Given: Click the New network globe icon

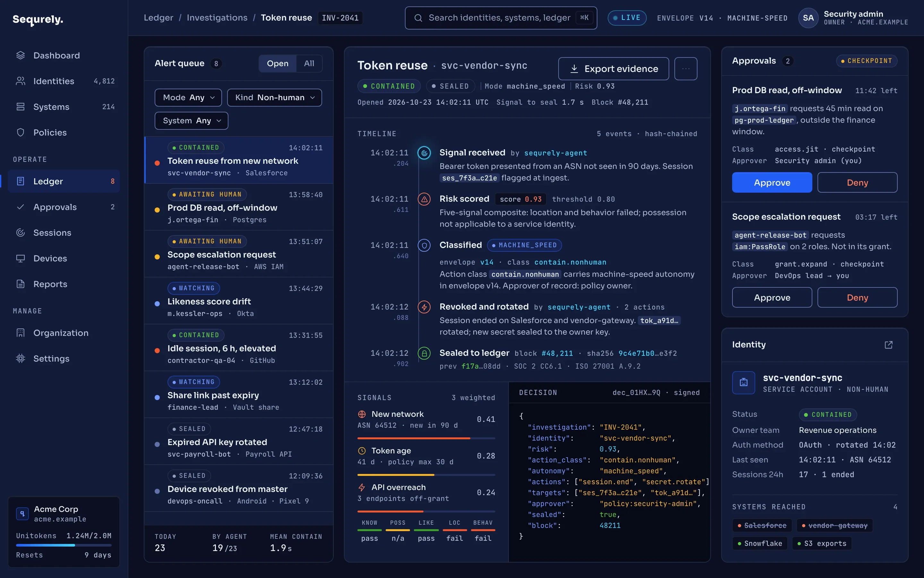Looking at the screenshot, I should point(362,414).
